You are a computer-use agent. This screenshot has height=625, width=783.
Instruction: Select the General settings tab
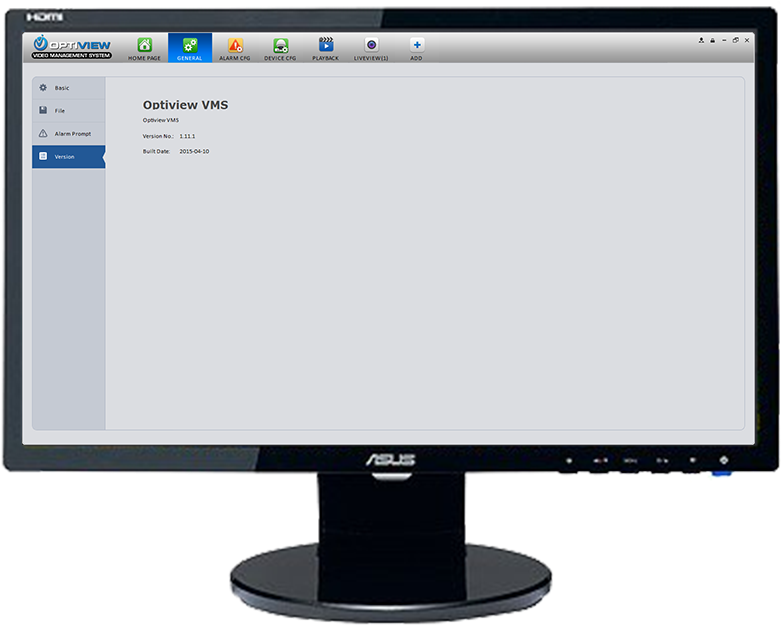coord(190,48)
